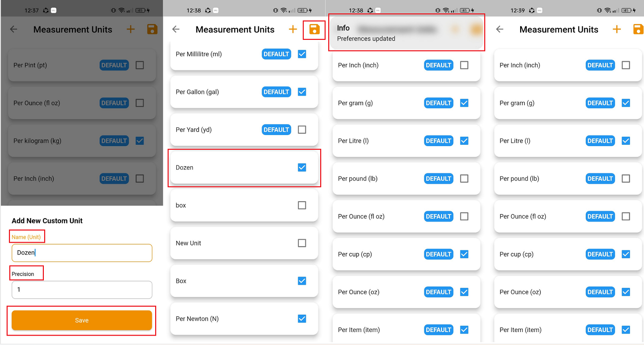Enable the Per Yard (yd) checkbox

click(x=302, y=130)
